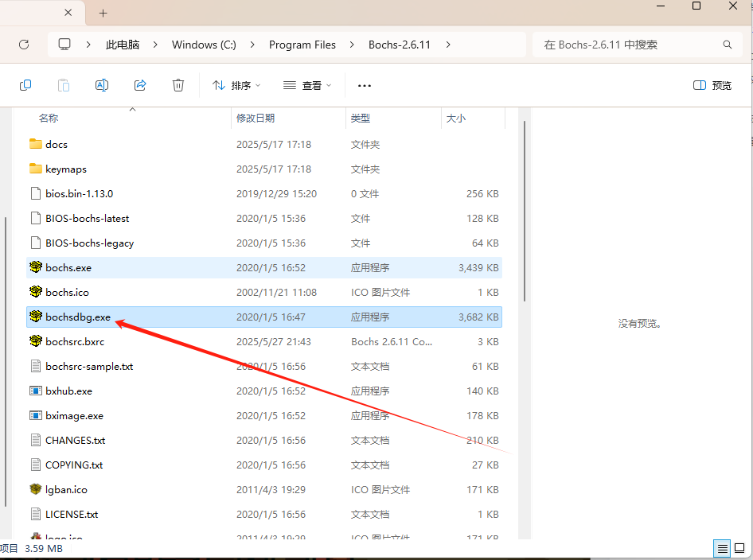The width and height of the screenshot is (753, 560).
Task: Toggle the 预览 preview pane button
Action: coord(712,85)
